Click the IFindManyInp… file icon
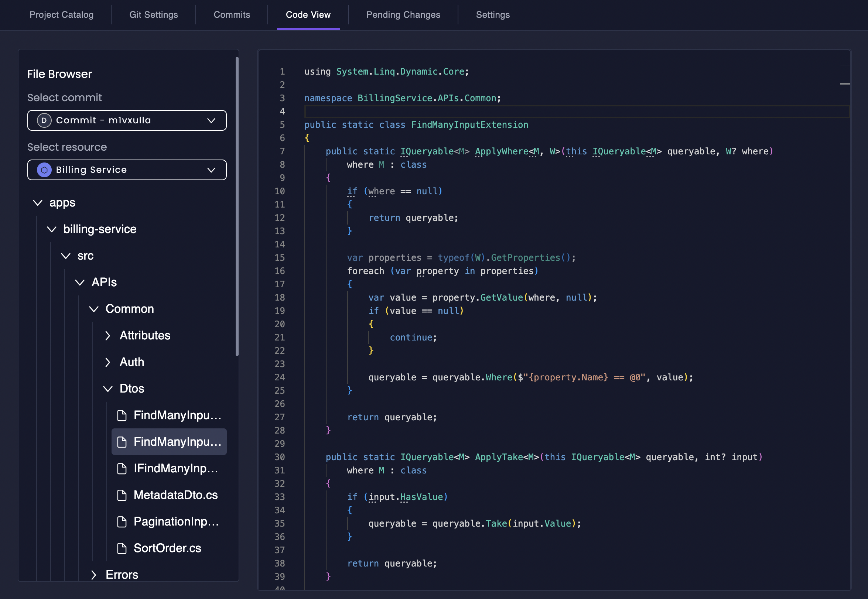 [x=122, y=469]
